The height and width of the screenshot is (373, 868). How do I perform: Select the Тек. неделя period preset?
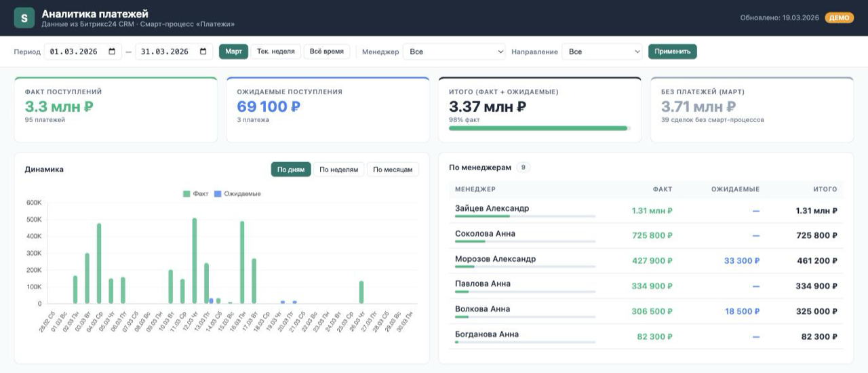point(275,52)
